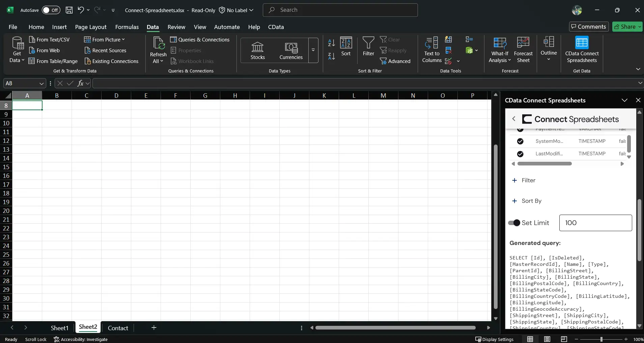
Task: Expand the Data Types gallery
Action: pos(313,50)
